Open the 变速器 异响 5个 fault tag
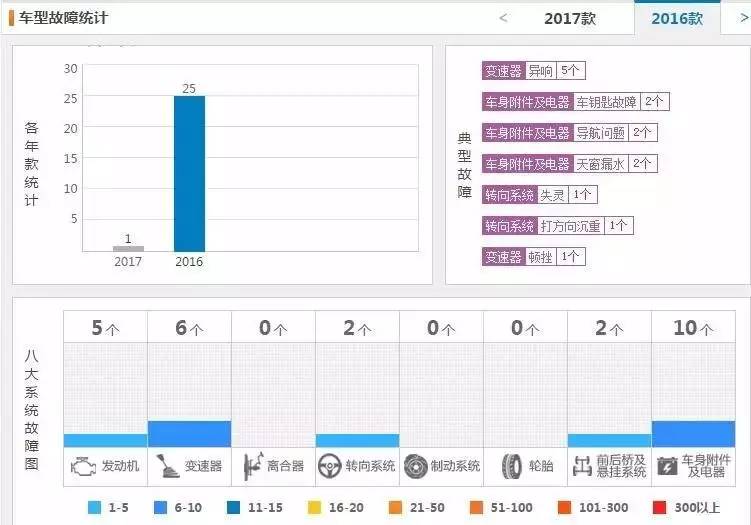751x525 pixels. pyautogui.click(x=534, y=71)
